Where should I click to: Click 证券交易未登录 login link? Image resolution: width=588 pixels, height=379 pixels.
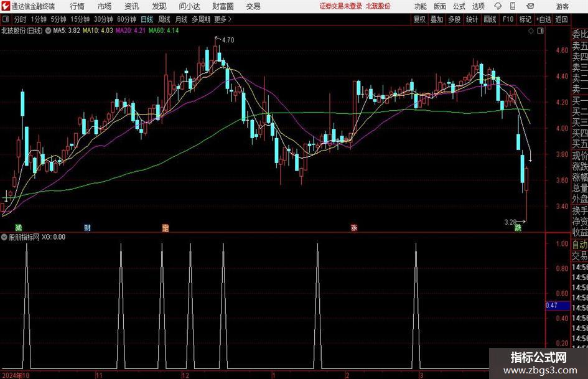tap(341, 6)
